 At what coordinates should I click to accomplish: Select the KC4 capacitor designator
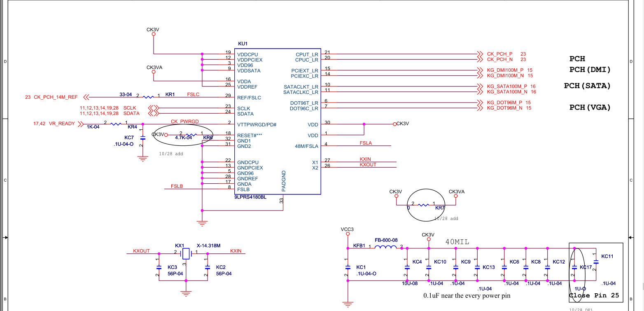[417, 262]
